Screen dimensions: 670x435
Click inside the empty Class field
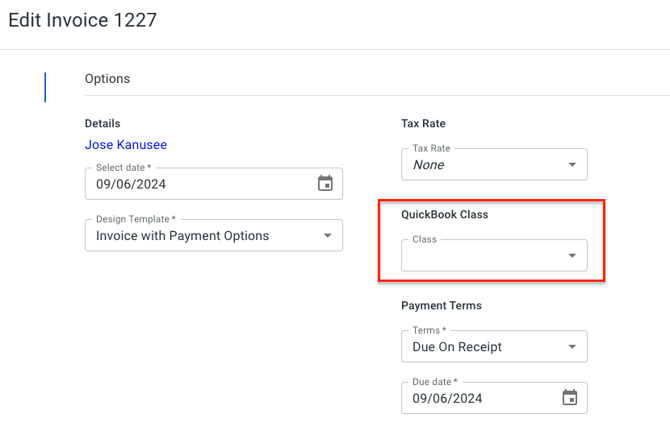coord(480,257)
